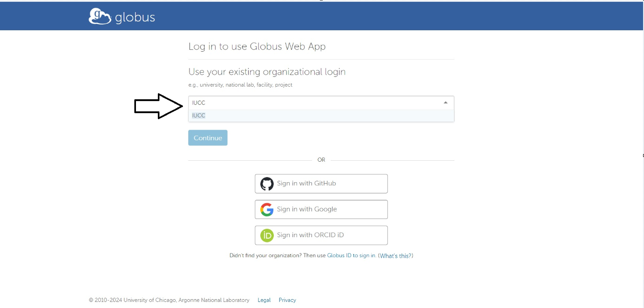Click the OR separator label
This screenshot has width=644, height=308.
(x=321, y=160)
